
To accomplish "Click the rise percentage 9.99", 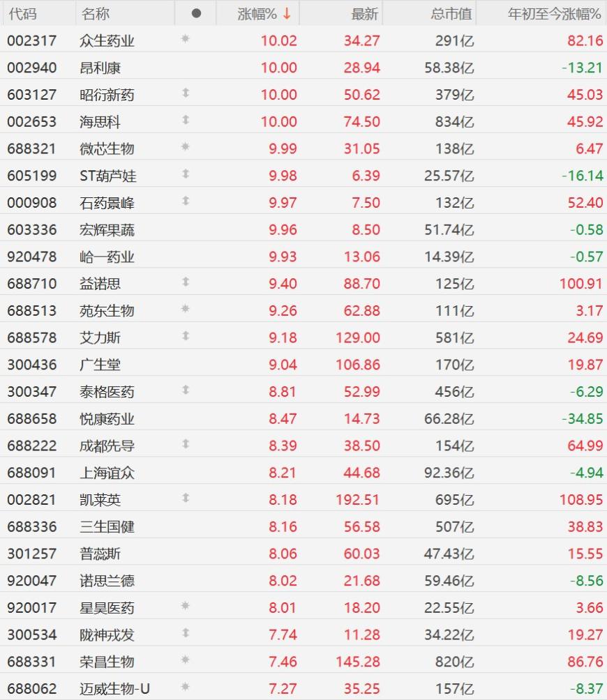I will click(x=283, y=149).
